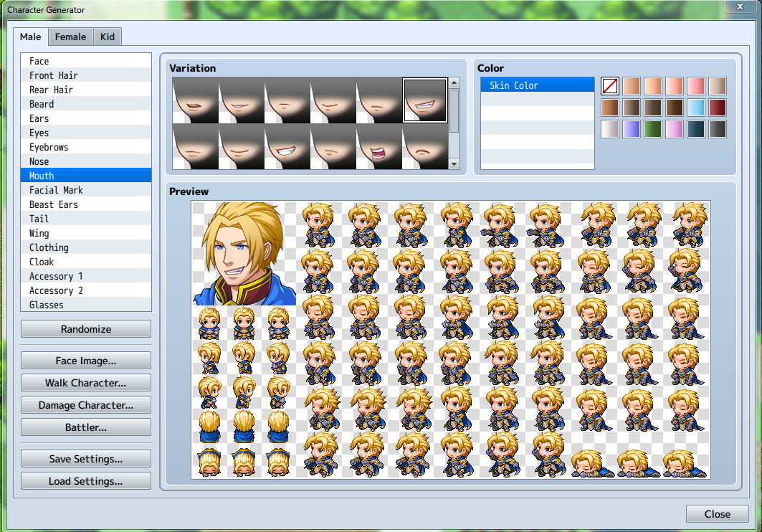762x532 pixels.
Task: Select Facial Mark in the parts list
Action: tap(86, 190)
